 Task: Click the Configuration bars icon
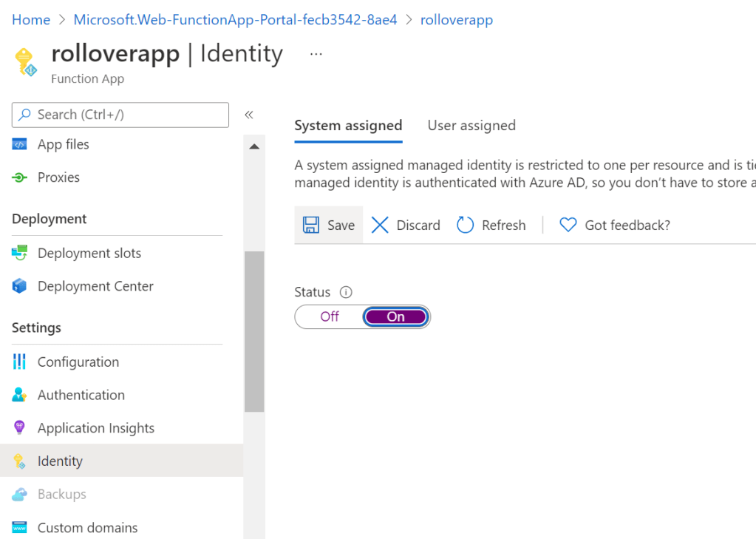[20, 362]
